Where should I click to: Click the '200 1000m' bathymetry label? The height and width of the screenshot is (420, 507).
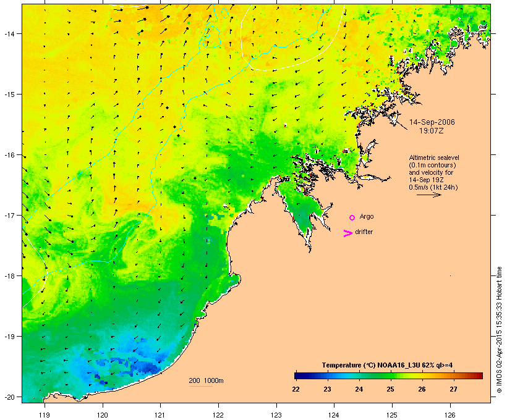tap(206, 380)
